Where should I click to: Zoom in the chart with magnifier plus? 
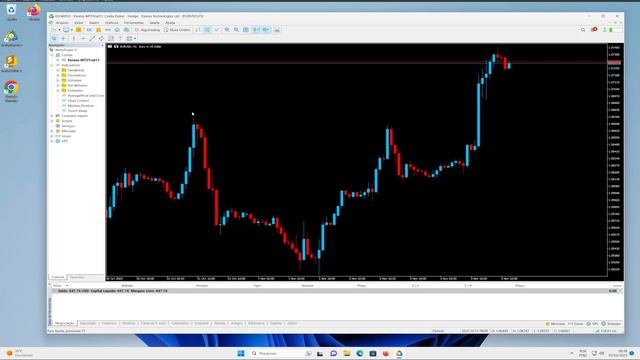227,30
